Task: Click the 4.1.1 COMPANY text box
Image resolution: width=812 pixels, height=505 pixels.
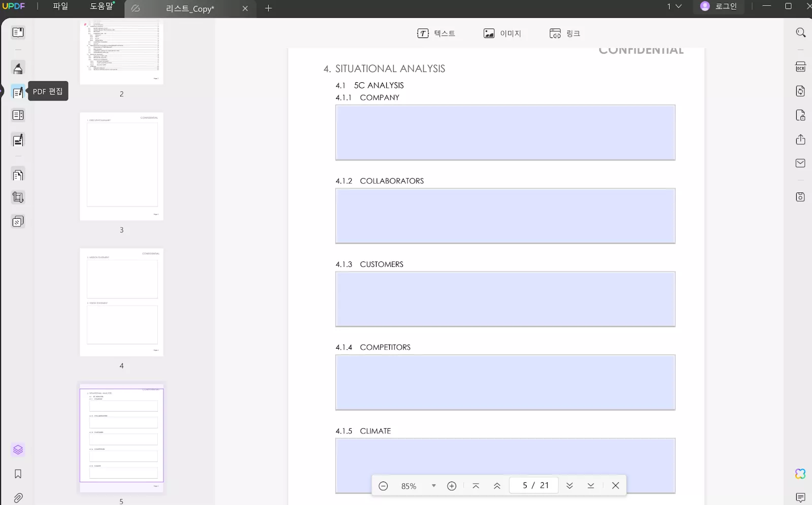Action: tap(505, 132)
